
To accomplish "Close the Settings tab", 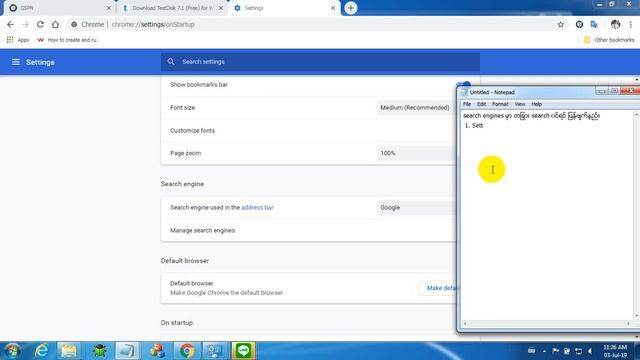I will pyautogui.click(x=333, y=8).
